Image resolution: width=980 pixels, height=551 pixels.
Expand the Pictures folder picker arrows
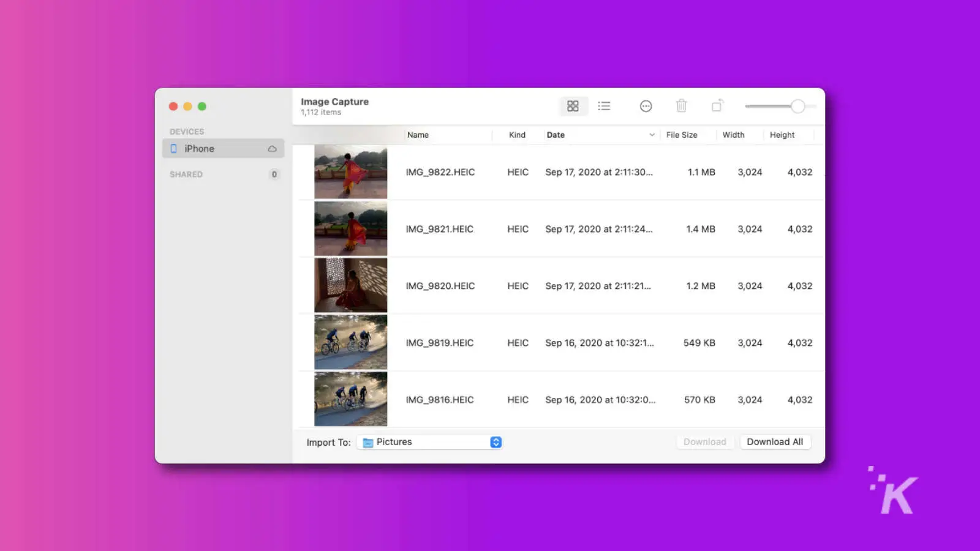[x=495, y=441]
